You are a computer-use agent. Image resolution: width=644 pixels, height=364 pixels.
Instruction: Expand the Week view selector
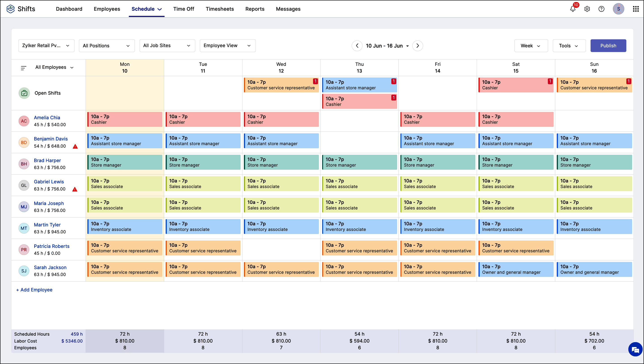coord(531,46)
